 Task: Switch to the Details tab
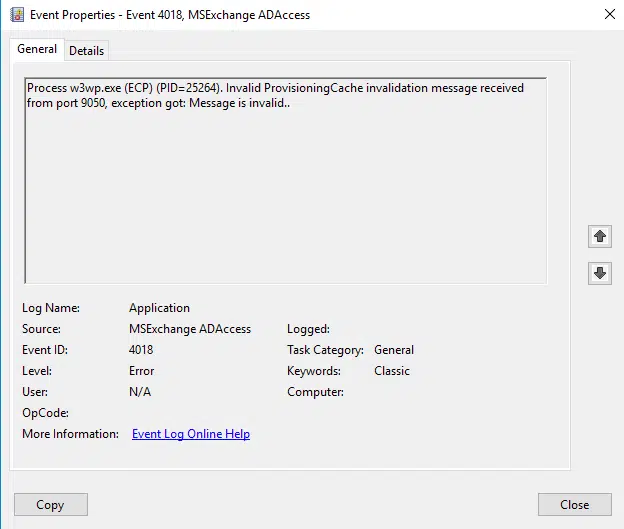click(86, 51)
